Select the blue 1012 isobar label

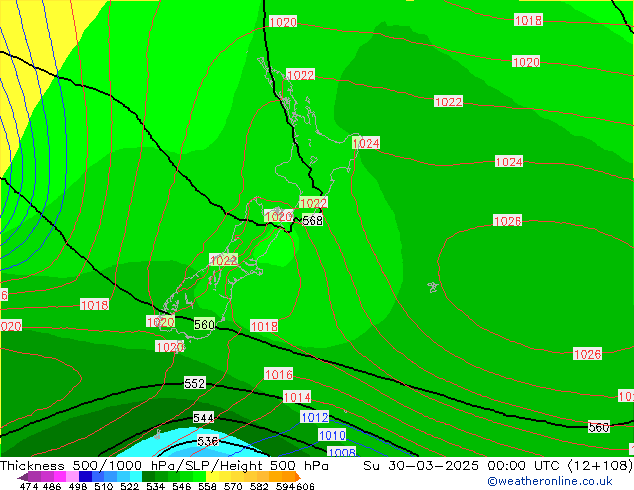pyautogui.click(x=315, y=417)
